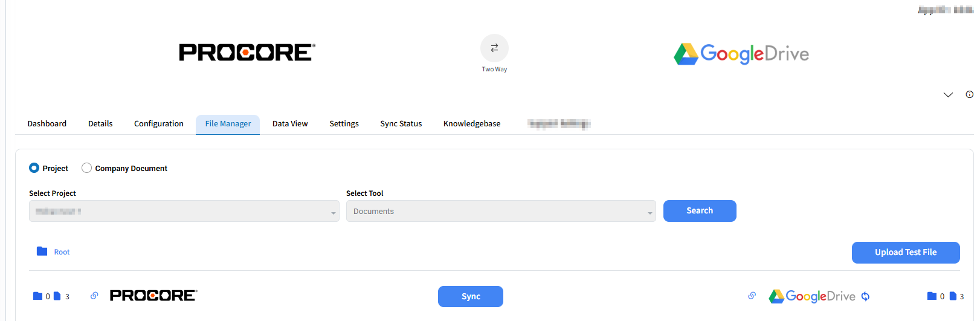This screenshot has height=321, width=980.
Task: Open the Root folder link
Action: point(62,252)
